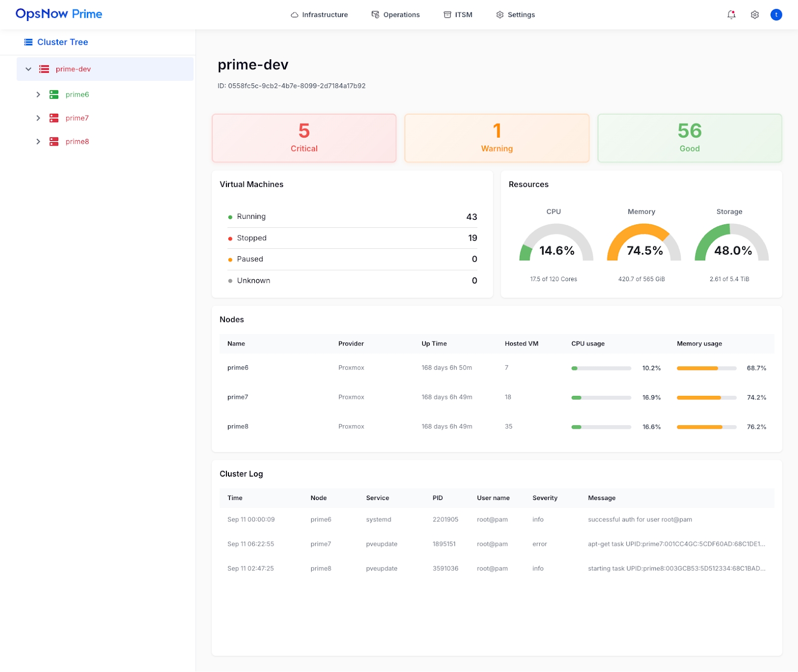Click the red prime7 server icon

54,118
